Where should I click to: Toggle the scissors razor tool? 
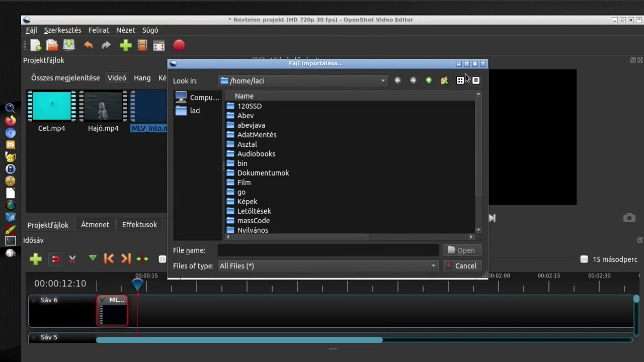point(72,259)
